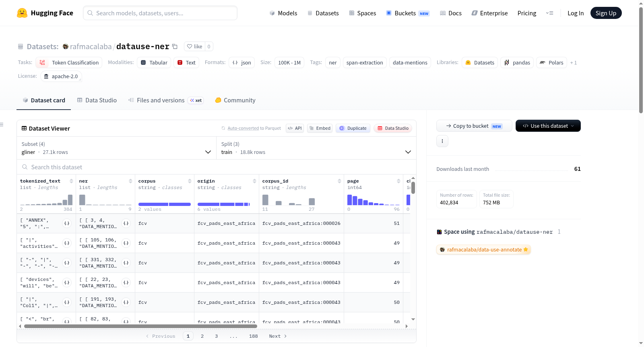Expand the tokenized_text JSON cell for "devices" row
644x347 pixels.
click(x=67, y=283)
